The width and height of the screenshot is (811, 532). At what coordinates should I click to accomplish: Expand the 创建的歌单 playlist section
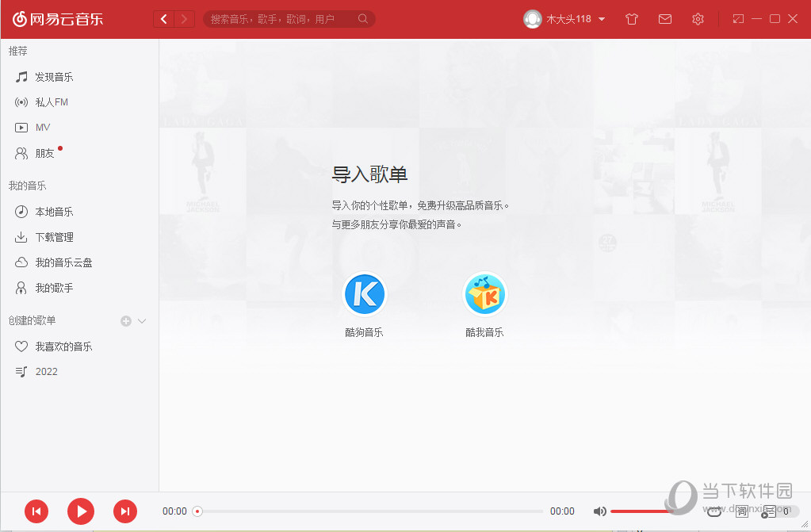(x=142, y=320)
